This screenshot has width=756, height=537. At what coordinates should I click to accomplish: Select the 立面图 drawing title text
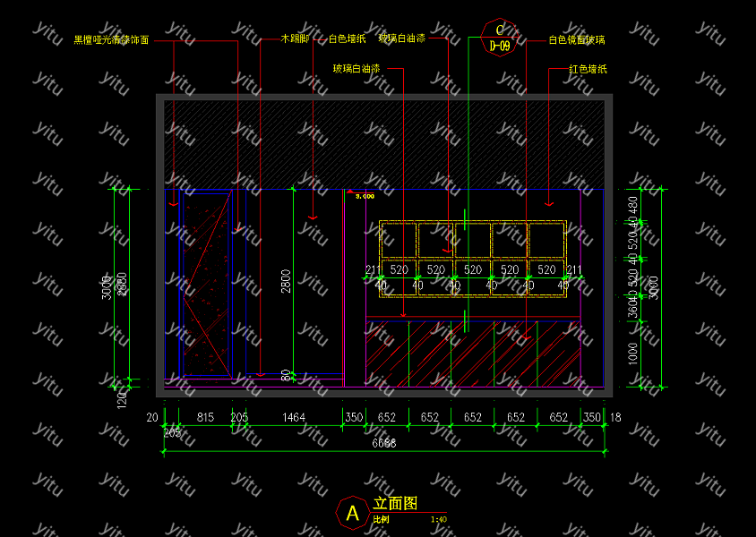395,504
